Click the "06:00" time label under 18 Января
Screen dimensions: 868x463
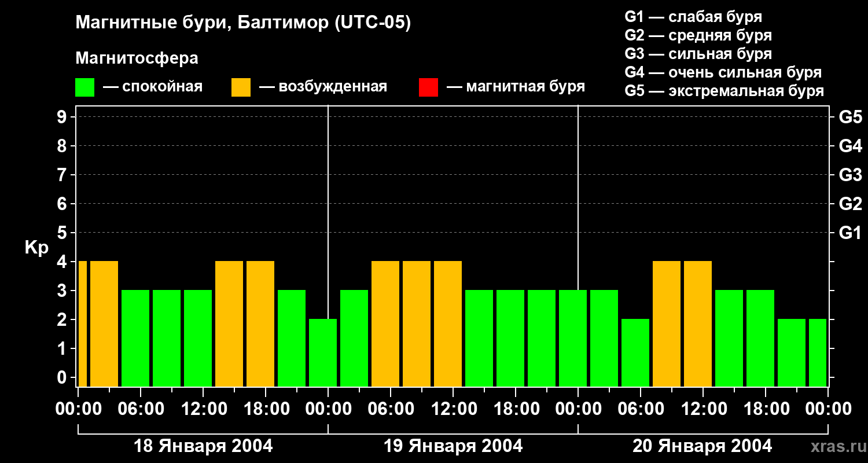tap(141, 409)
